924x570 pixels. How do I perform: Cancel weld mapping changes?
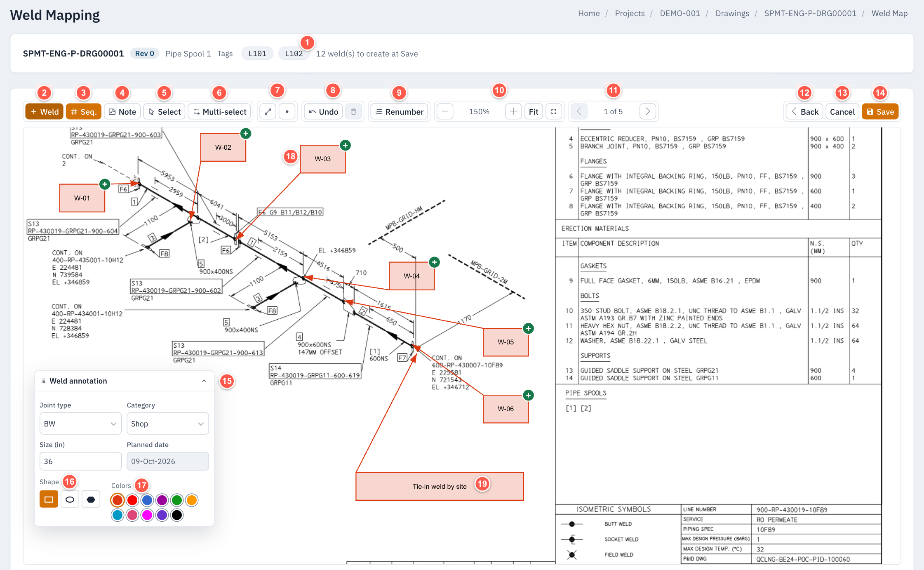[842, 112]
